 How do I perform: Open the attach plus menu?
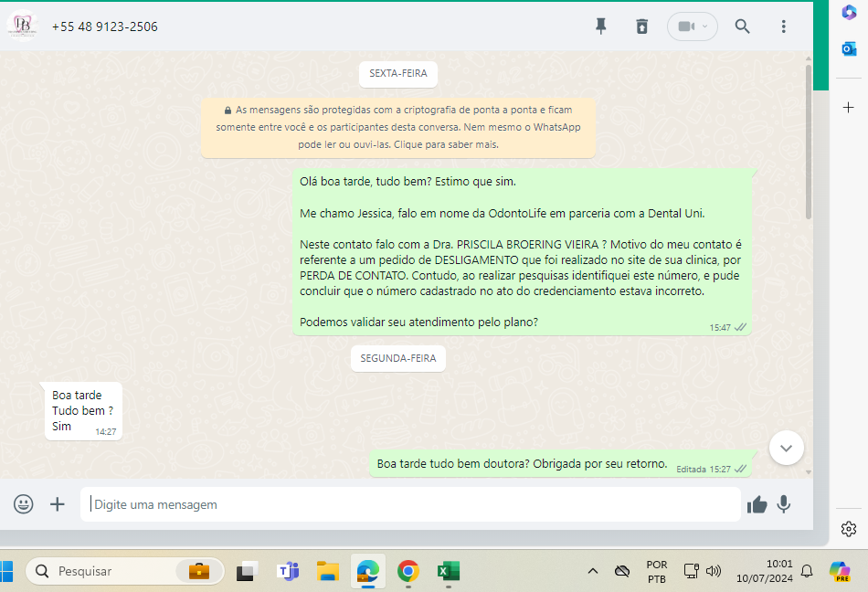pyautogui.click(x=57, y=504)
